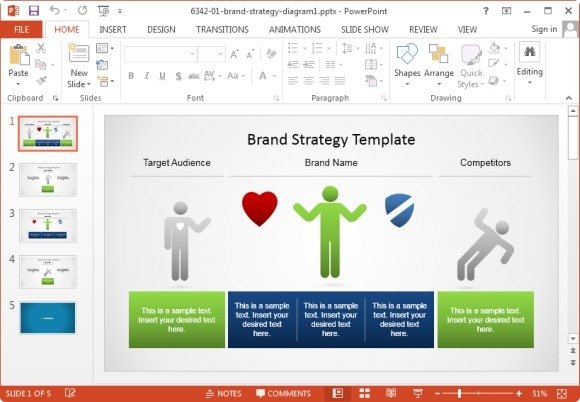
Task: Toggle left text alignment
Action: [x=293, y=80]
